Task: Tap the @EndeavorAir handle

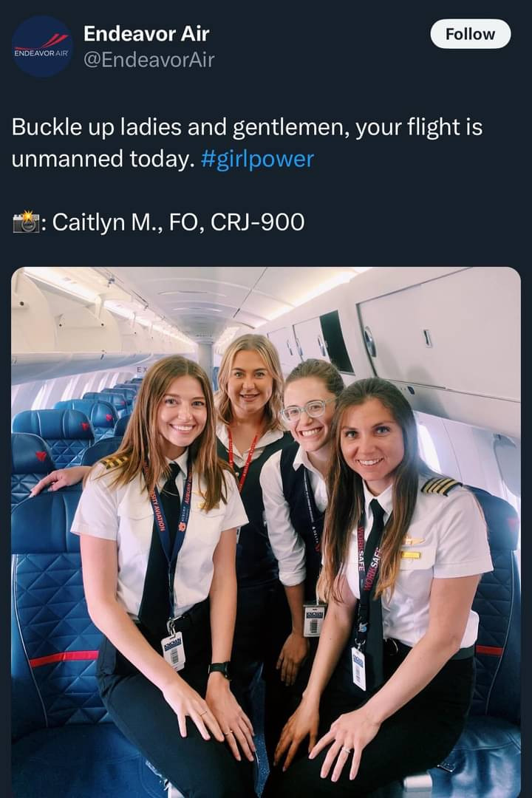Action: pyautogui.click(x=149, y=60)
